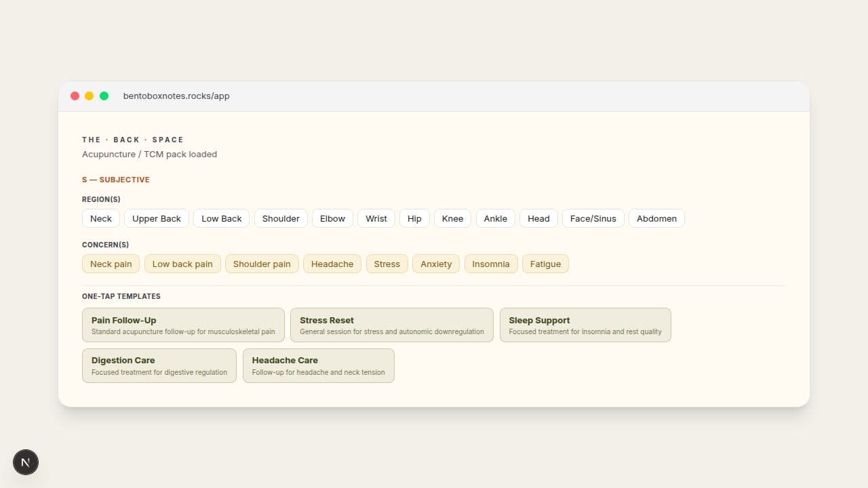Click the ONE-TAP TEMPLATES label
Screen dimensions: 868x488
pos(121,296)
